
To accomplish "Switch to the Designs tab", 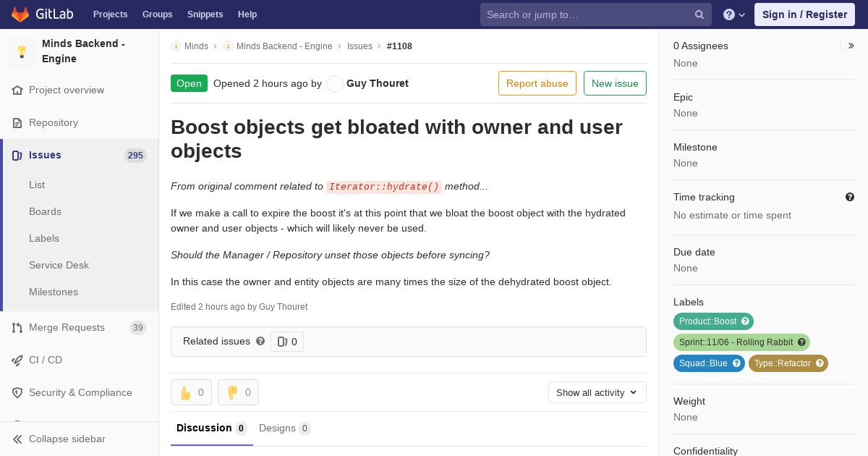I will coord(285,428).
